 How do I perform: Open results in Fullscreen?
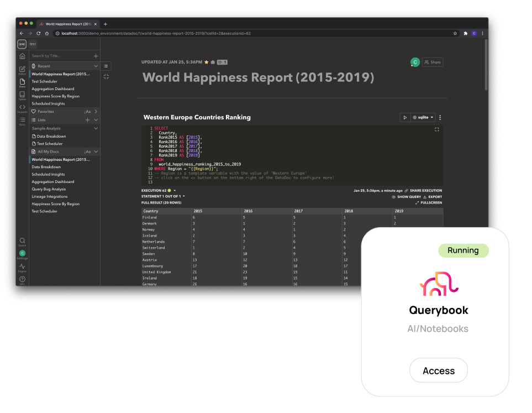click(x=429, y=203)
